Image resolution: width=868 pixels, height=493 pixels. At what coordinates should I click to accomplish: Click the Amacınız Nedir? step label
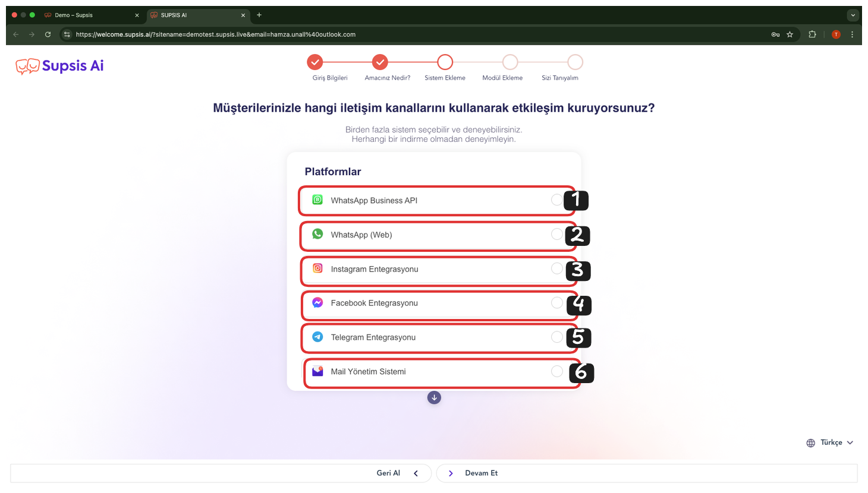(x=388, y=78)
